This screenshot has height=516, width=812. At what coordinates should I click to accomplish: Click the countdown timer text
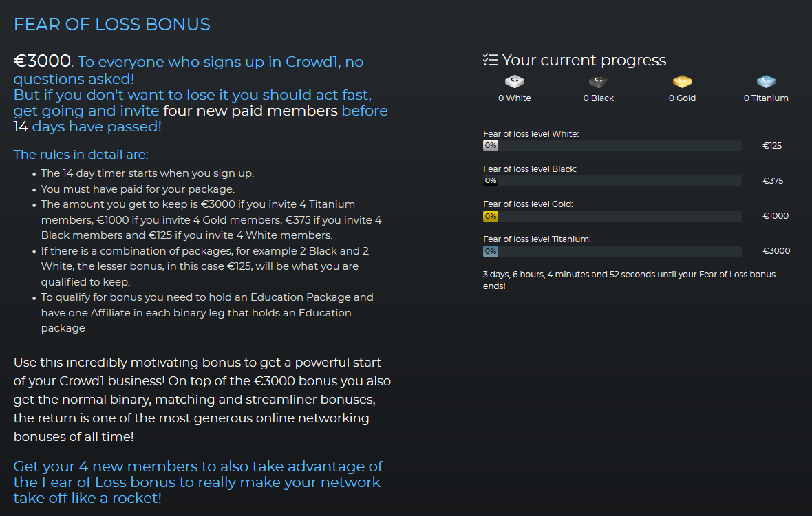coord(629,280)
